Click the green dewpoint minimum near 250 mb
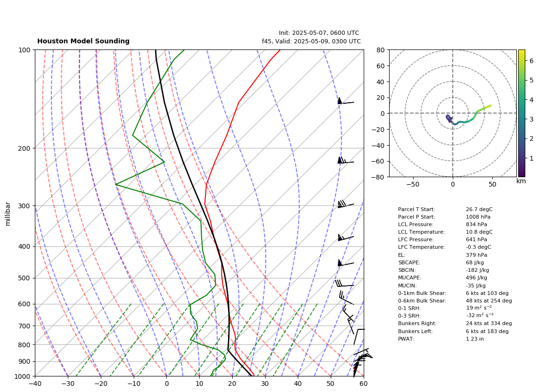This screenshot has height=392, width=538. [116, 185]
